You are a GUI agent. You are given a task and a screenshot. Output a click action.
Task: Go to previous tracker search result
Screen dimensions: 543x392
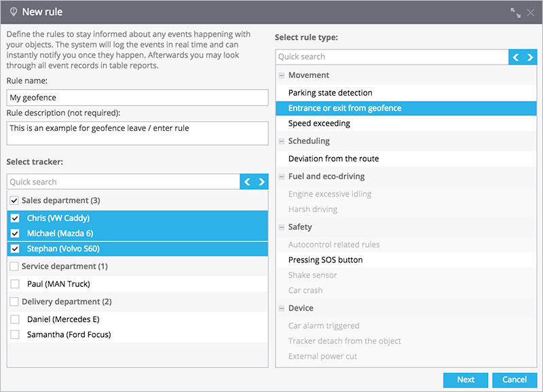point(247,182)
